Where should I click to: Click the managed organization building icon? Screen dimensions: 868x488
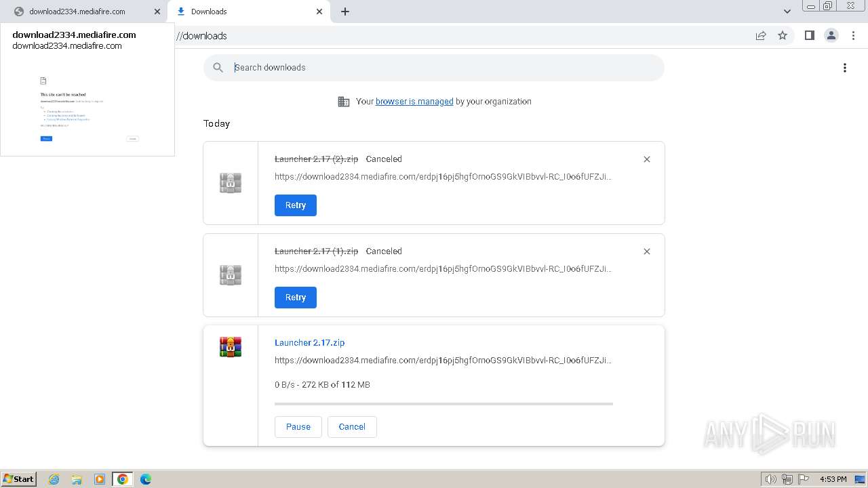[x=344, y=102]
